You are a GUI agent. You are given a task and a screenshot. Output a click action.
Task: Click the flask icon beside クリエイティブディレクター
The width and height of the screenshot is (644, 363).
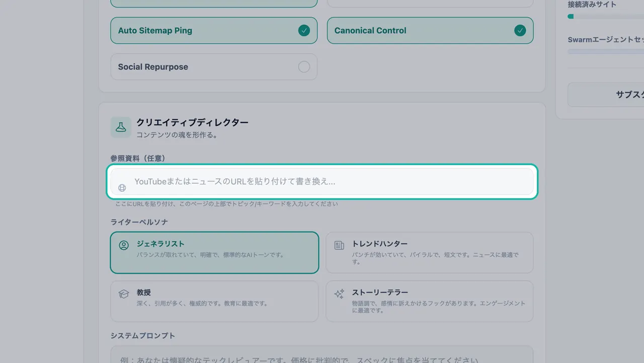click(x=121, y=127)
